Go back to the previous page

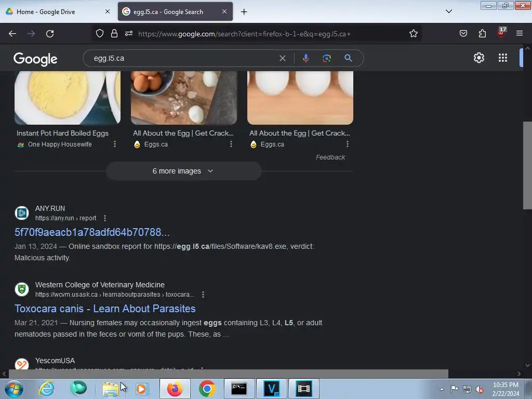[12, 34]
